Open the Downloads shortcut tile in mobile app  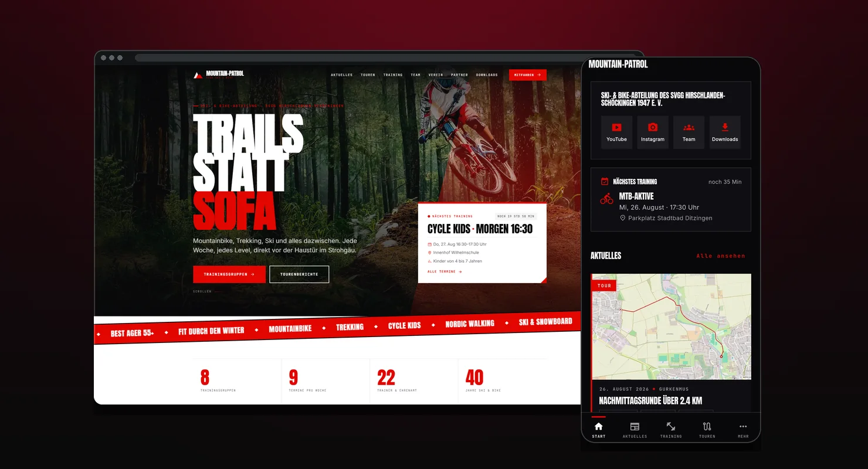click(725, 132)
